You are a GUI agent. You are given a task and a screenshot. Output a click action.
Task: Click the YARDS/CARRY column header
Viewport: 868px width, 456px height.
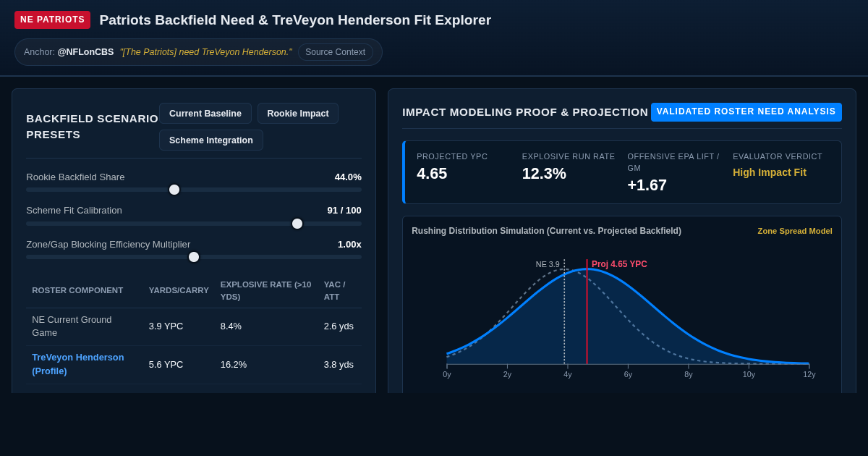pos(179,290)
